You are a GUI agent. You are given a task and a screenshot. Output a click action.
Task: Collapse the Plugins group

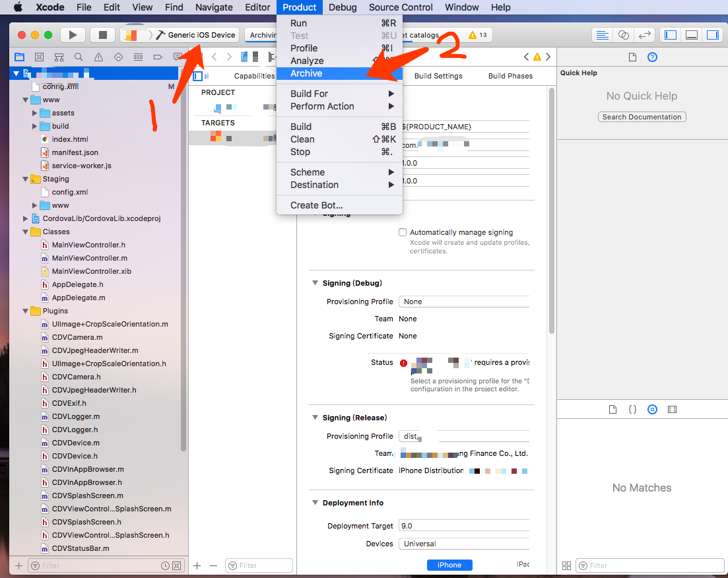pos(25,311)
